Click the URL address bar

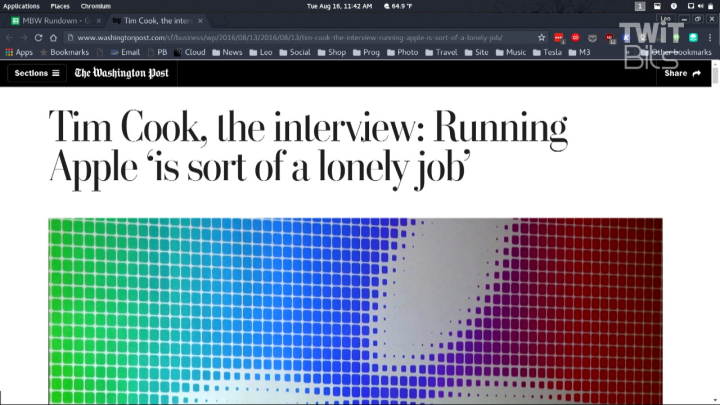(300, 37)
